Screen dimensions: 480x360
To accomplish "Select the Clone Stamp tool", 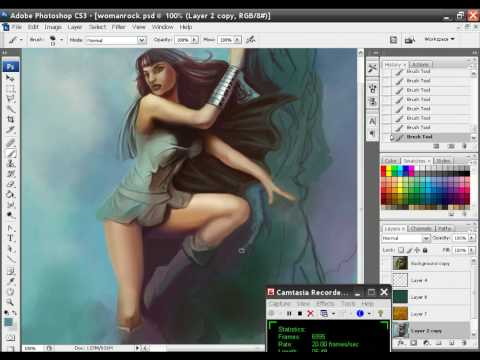I will [x=10, y=164].
